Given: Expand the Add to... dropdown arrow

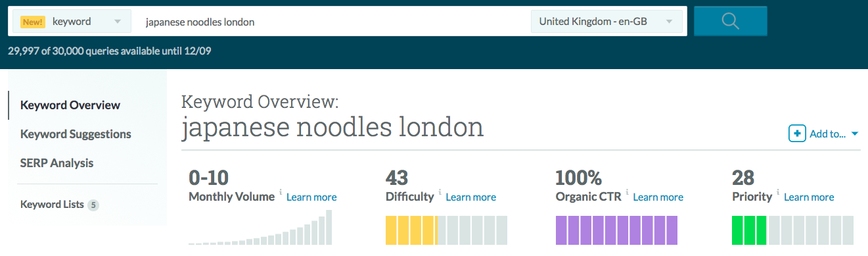Looking at the screenshot, I should pyautogui.click(x=855, y=134).
